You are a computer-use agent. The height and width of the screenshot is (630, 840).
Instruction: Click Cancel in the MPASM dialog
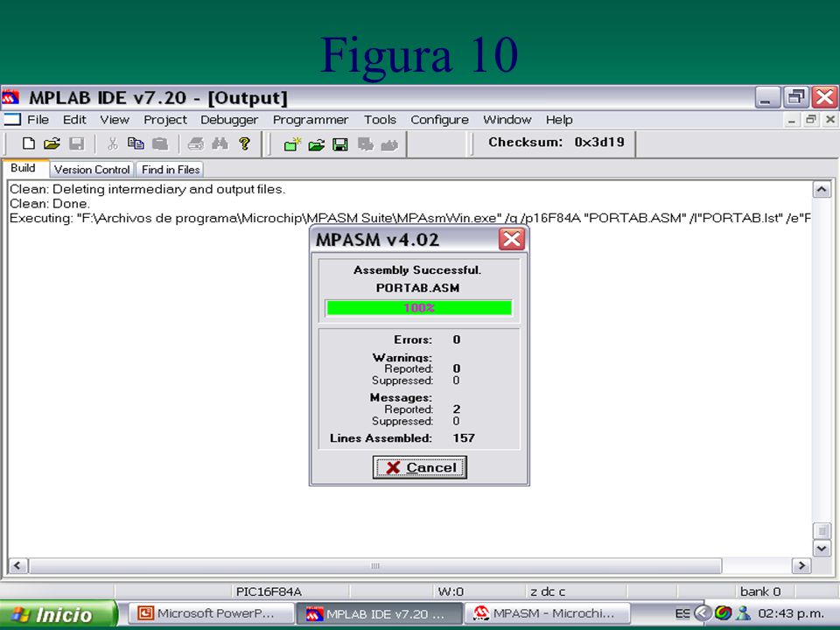419,467
